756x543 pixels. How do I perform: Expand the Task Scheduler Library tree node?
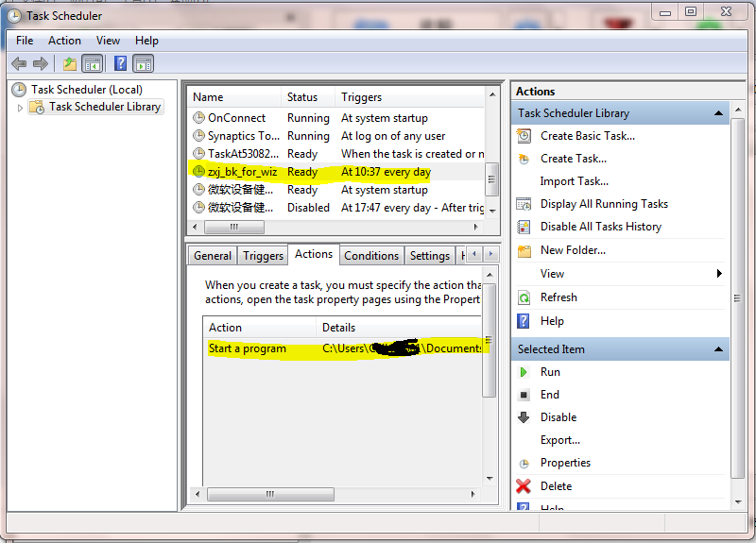pyautogui.click(x=20, y=108)
